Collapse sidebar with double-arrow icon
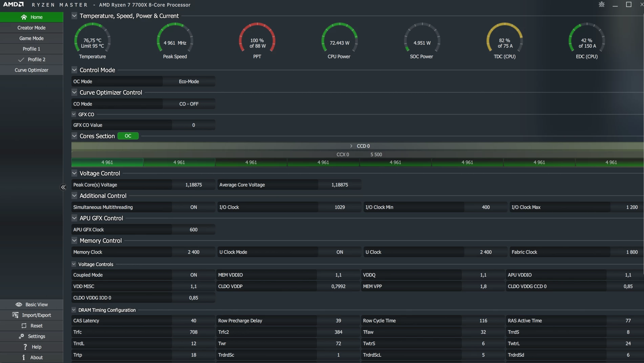 [63, 187]
